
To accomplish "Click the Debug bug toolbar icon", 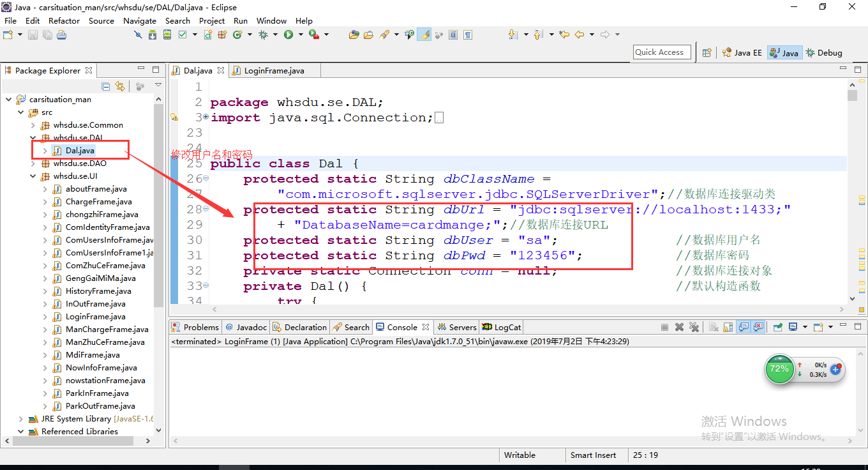I will pyautogui.click(x=263, y=34).
